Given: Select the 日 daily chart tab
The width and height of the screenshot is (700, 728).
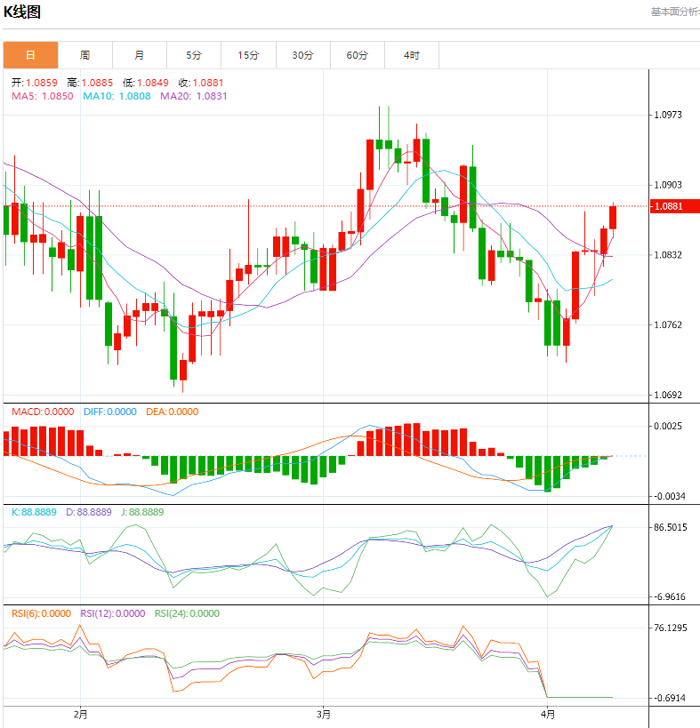Looking at the screenshot, I should (x=30, y=55).
